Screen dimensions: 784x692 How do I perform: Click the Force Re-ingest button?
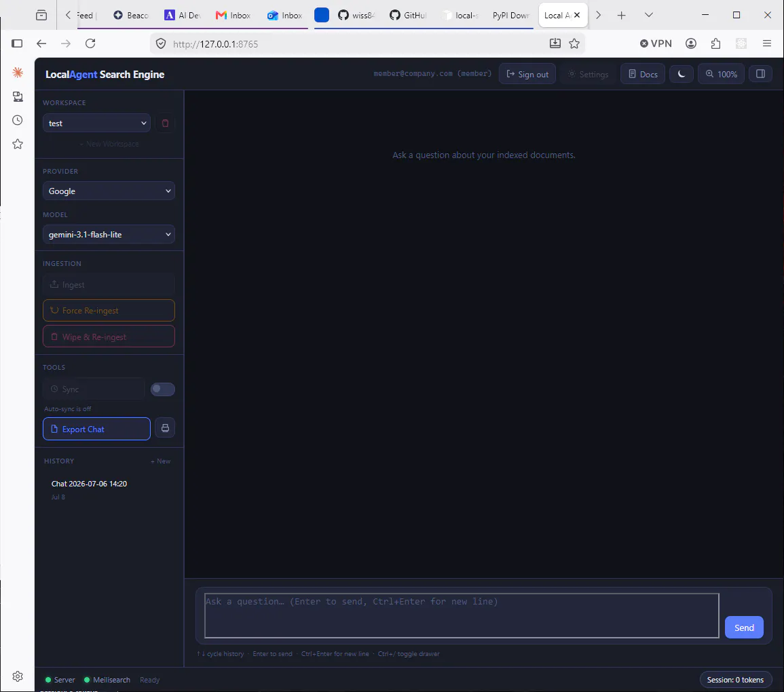click(109, 310)
